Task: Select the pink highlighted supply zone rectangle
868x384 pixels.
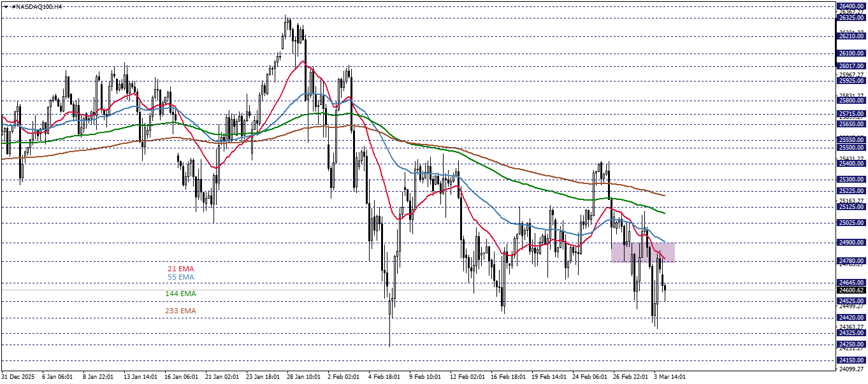Action: (x=642, y=252)
